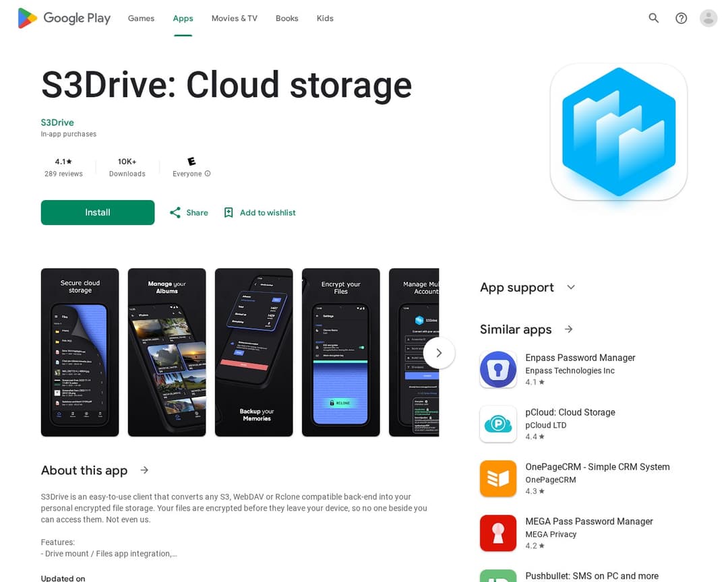This screenshot has width=728, height=582.
Task: Click the Share icon
Action: pos(175,213)
